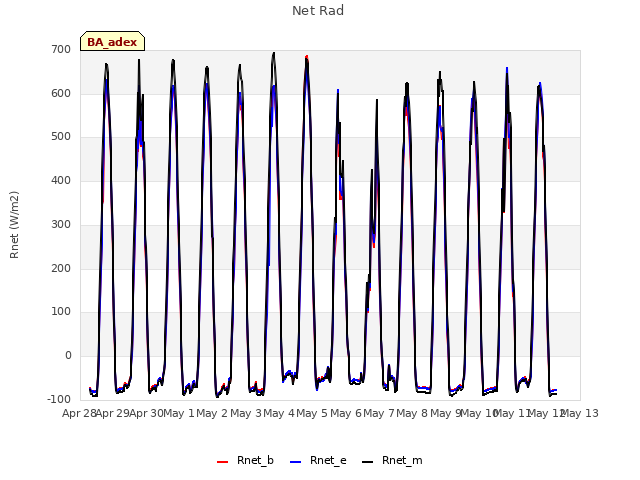Click the May 1 x-axis label
The height and width of the screenshot is (480, 640).
(179, 413)
